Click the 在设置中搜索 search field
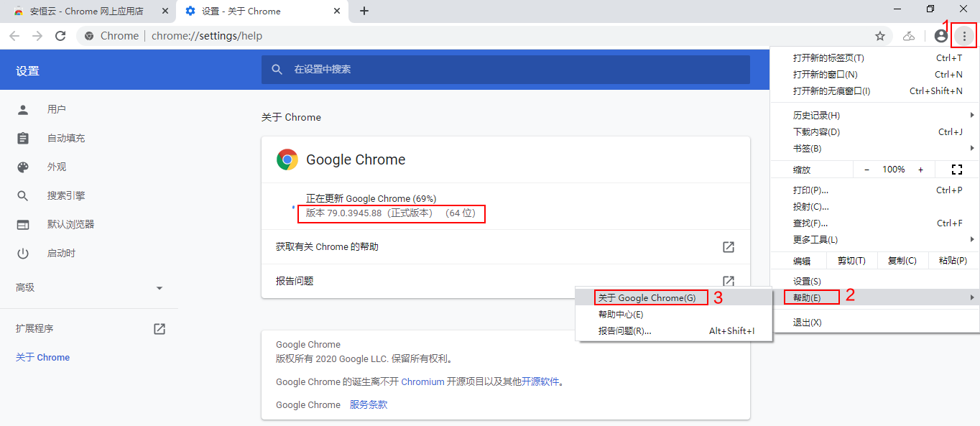Image resolution: width=980 pixels, height=426 pixels. [x=505, y=70]
